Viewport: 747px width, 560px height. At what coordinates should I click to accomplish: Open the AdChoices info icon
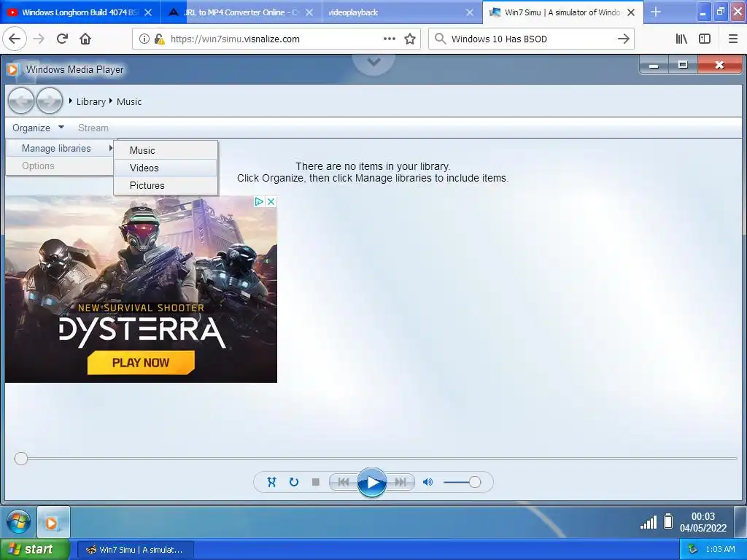click(x=259, y=201)
